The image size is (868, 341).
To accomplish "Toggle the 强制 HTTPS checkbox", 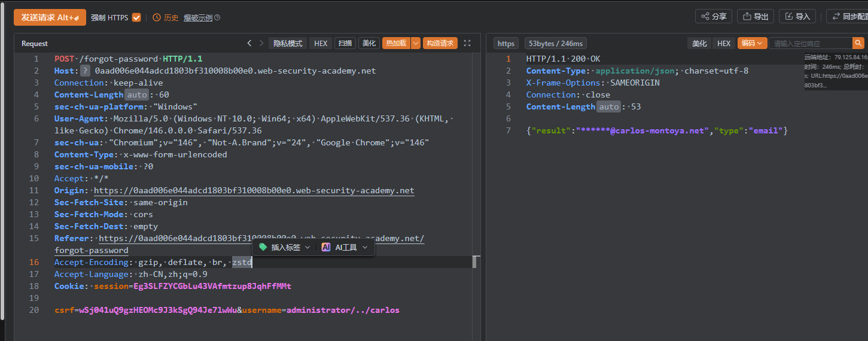I will 136,17.
